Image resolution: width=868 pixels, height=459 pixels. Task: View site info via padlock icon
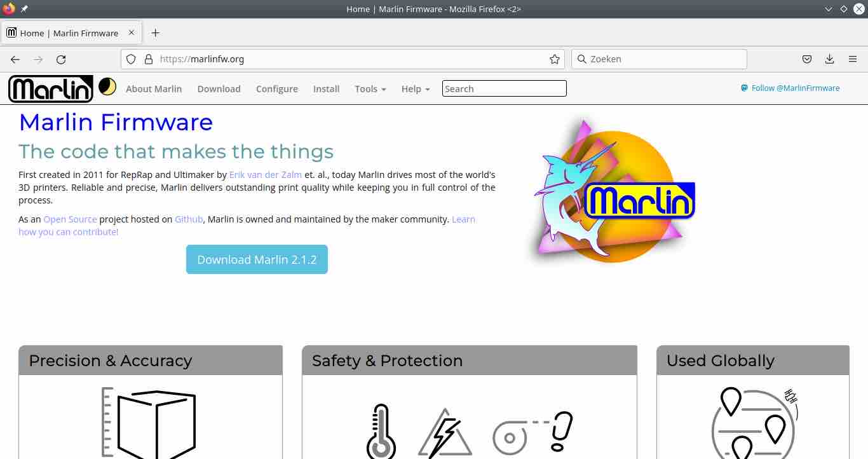click(x=149, y=59)
